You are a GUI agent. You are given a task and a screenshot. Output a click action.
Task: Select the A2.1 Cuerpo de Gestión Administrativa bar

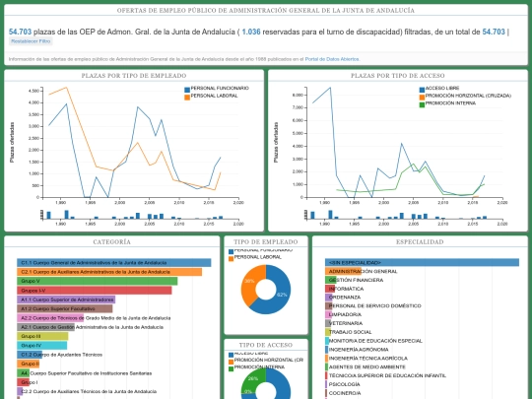click(45, 327)
